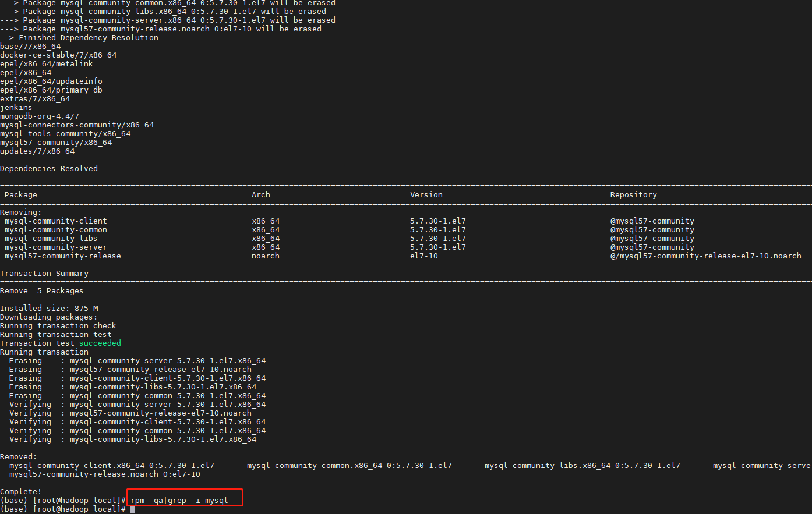The width and height of the screenshot is (812, 514).
Task: Select mysql-community-server in the Removing table
Action: [x=56, y=247]
